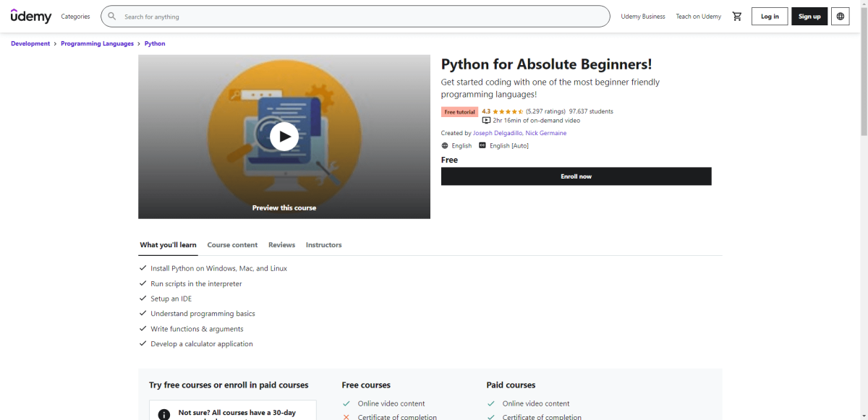
Task: Select the What you'll learn tab
Action: [x=168, y=244]
